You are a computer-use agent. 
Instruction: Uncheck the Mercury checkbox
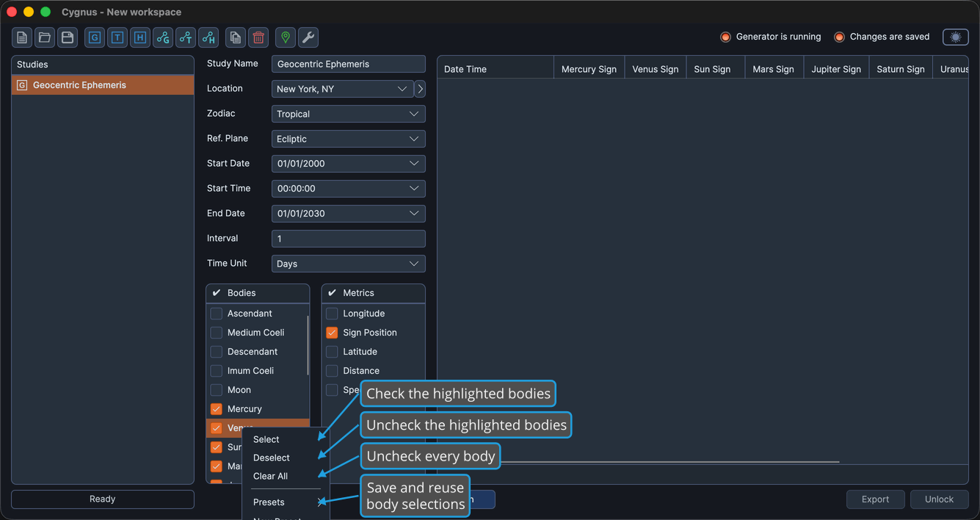pyautogui.click(x=217, y=409)
